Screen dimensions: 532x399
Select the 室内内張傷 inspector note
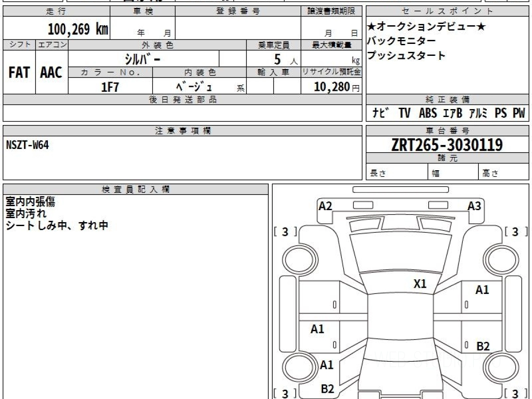[30, 202]
